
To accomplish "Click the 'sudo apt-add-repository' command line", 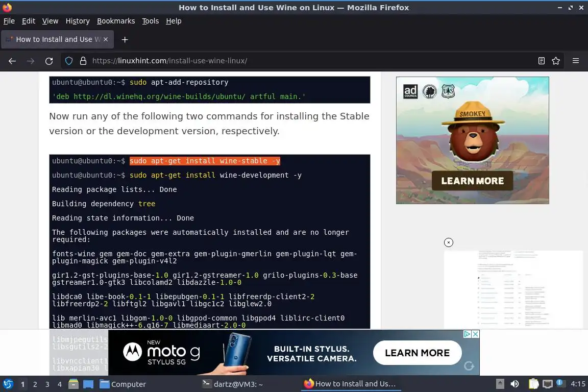I will tap(140, 82).
